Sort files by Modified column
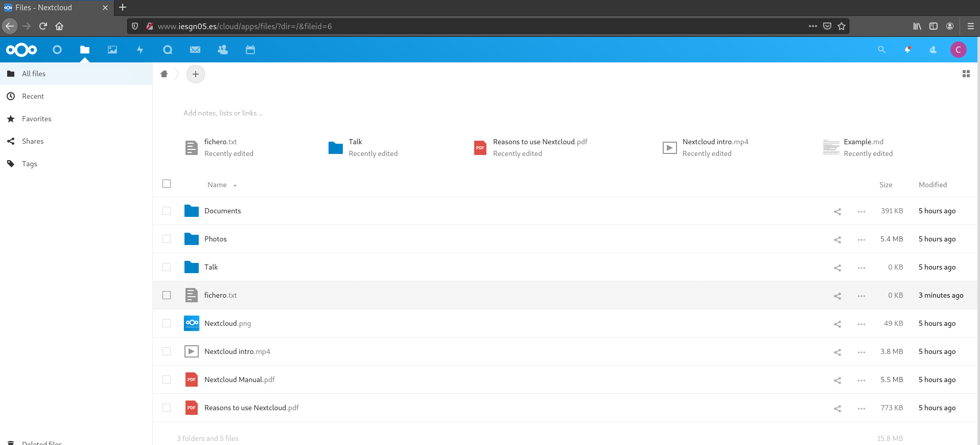Screen dimensions: 980x445 (x=932, y=185)
